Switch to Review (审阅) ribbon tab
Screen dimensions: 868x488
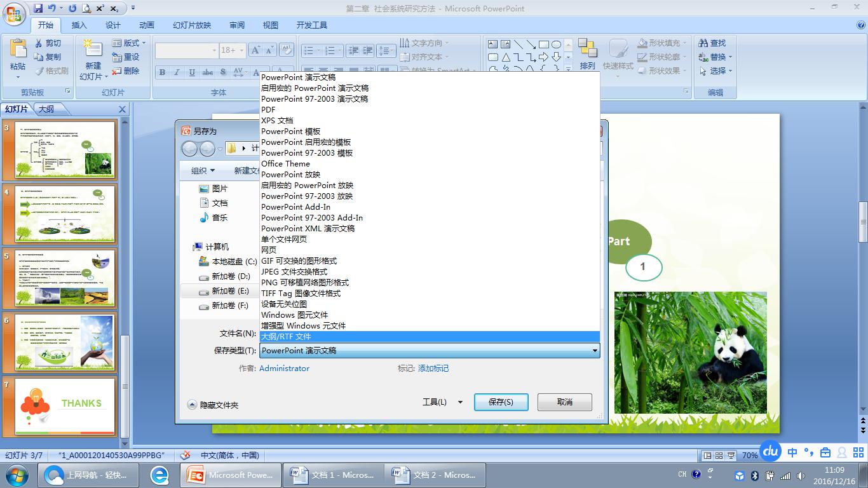tap(237, 25)
